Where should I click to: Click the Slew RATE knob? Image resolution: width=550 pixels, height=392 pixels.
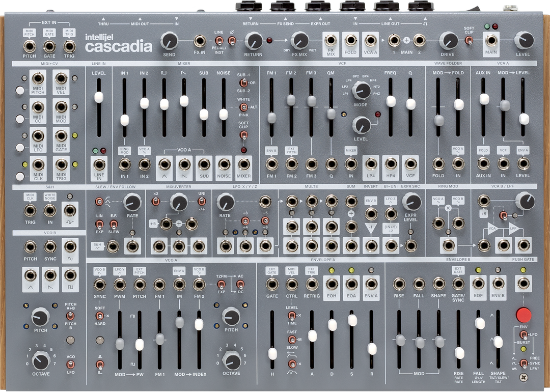pos(132,202)
